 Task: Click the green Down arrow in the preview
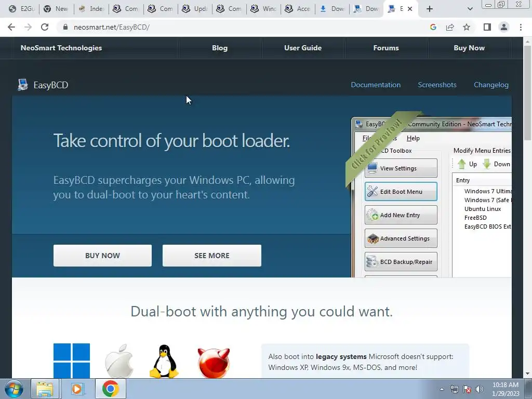[x=487, y=164]
